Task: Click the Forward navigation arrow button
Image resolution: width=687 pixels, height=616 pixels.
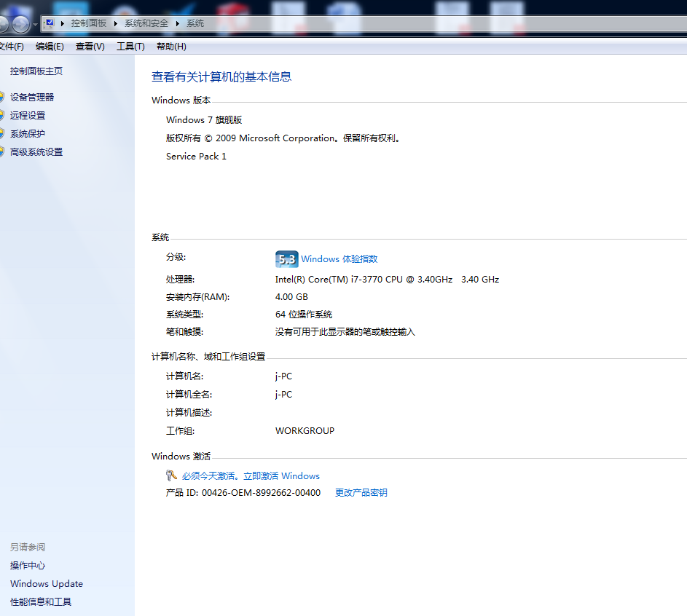Action: click(20, 24)
